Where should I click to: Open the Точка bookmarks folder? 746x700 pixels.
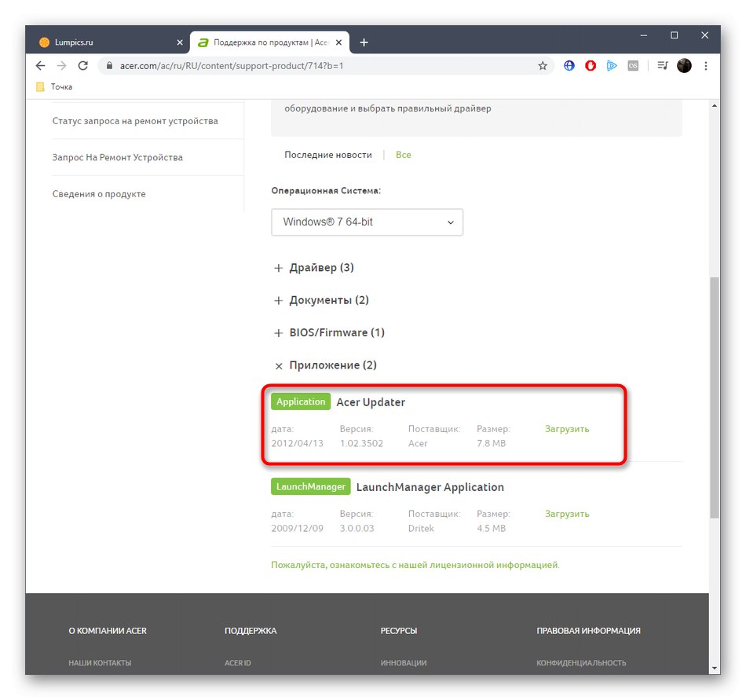point(55,86)
